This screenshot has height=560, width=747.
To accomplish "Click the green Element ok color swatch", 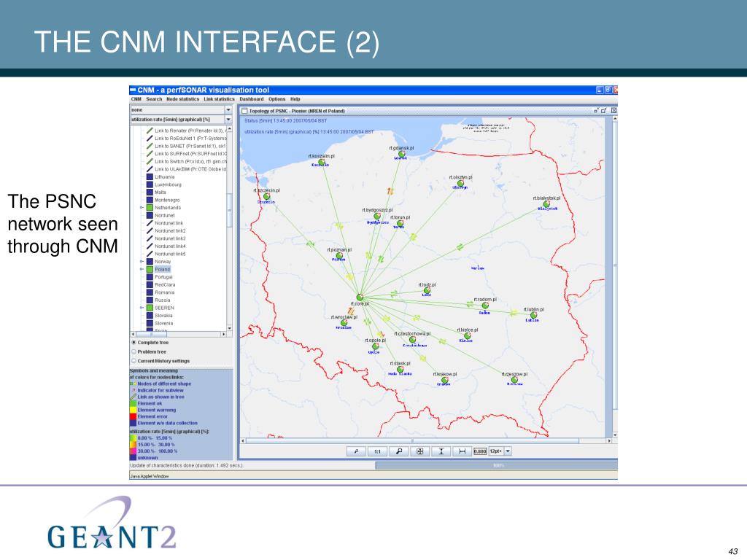I will (133, 403).
